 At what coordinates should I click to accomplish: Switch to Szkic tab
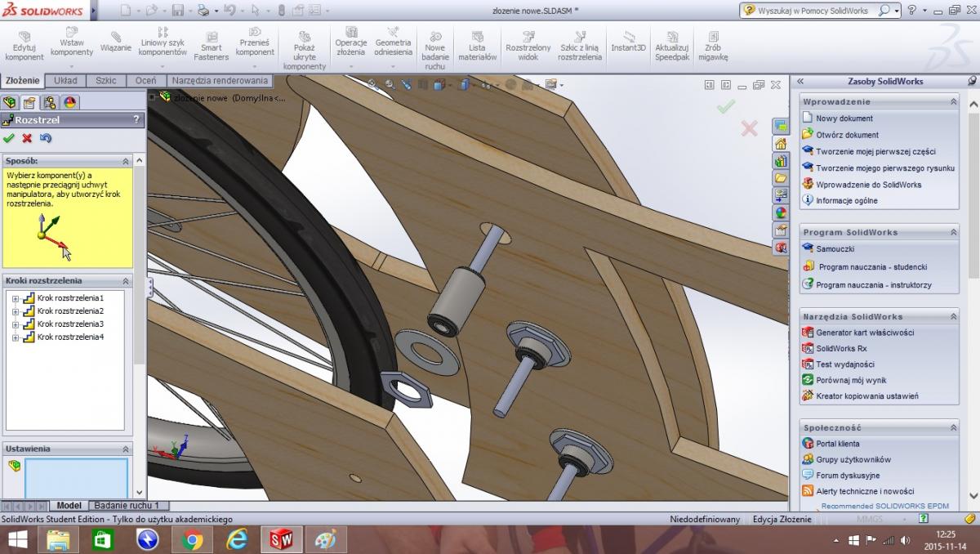coord(105,81)
